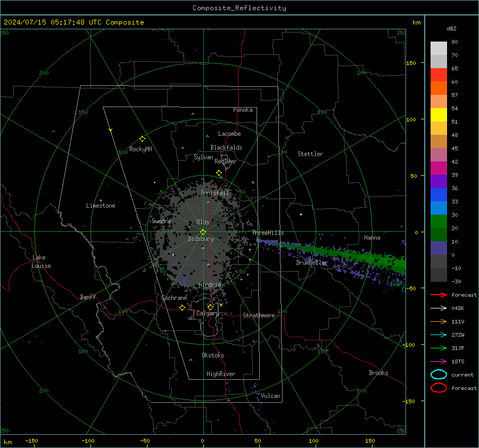Click the Airdrie label
479x448 pixels.
pos(210,284)
